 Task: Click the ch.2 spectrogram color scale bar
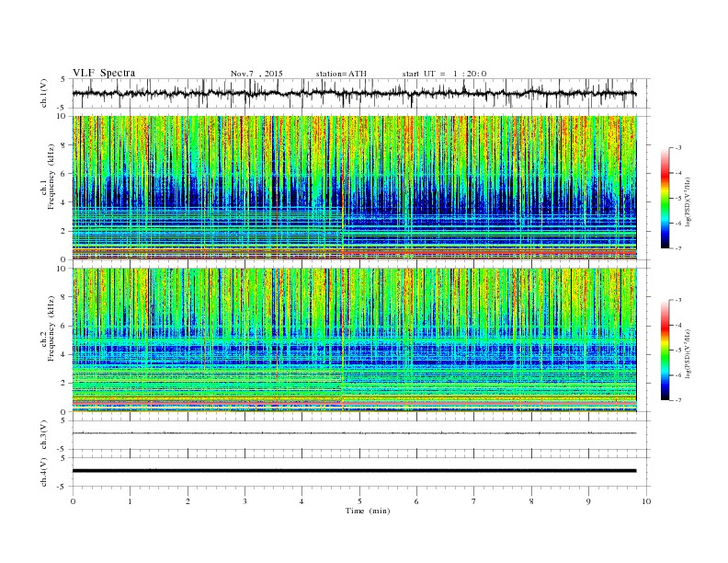(x=665, y=350)
